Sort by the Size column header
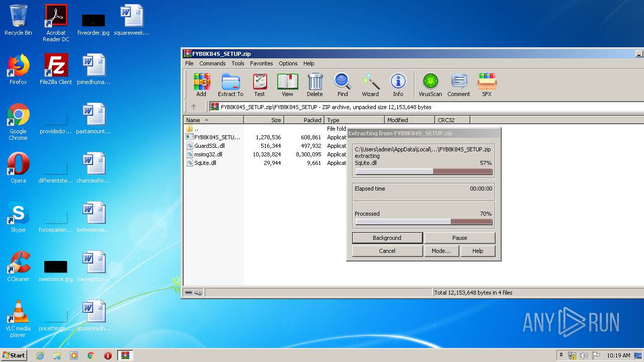 [264, 120]
